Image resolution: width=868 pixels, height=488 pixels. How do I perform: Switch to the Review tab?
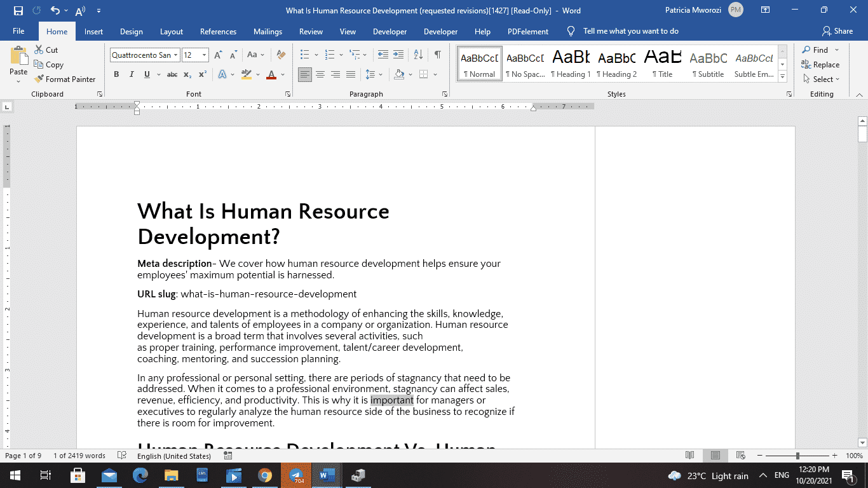[311, 31]
